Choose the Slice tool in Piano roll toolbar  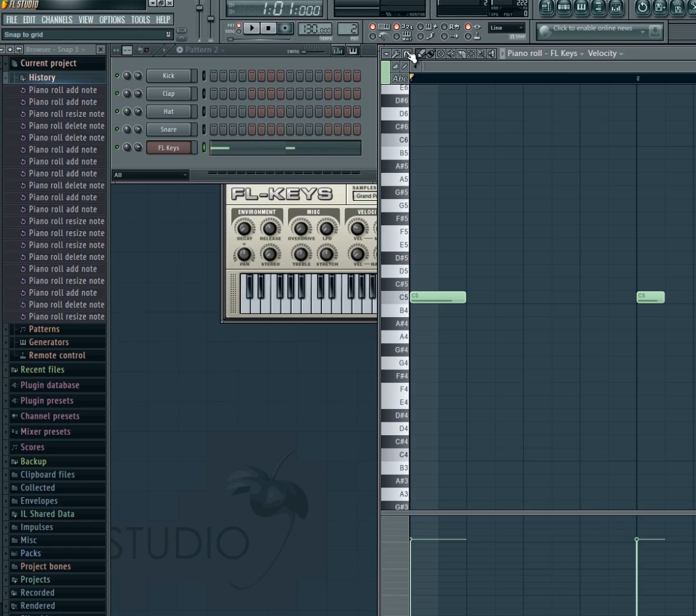click(x=462, y=54)
